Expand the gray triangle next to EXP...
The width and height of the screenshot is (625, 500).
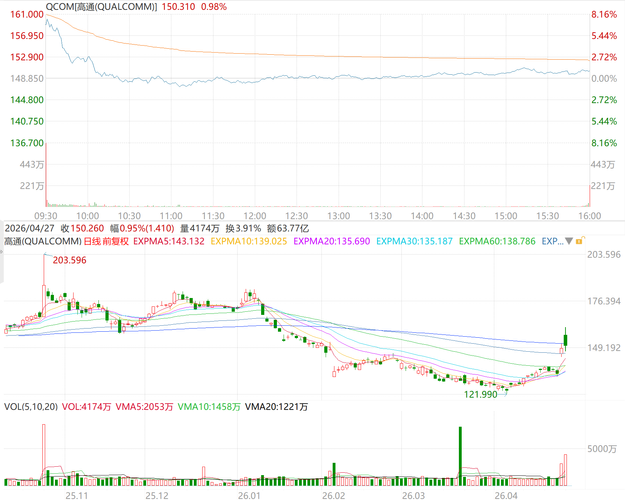click(569, 241)
